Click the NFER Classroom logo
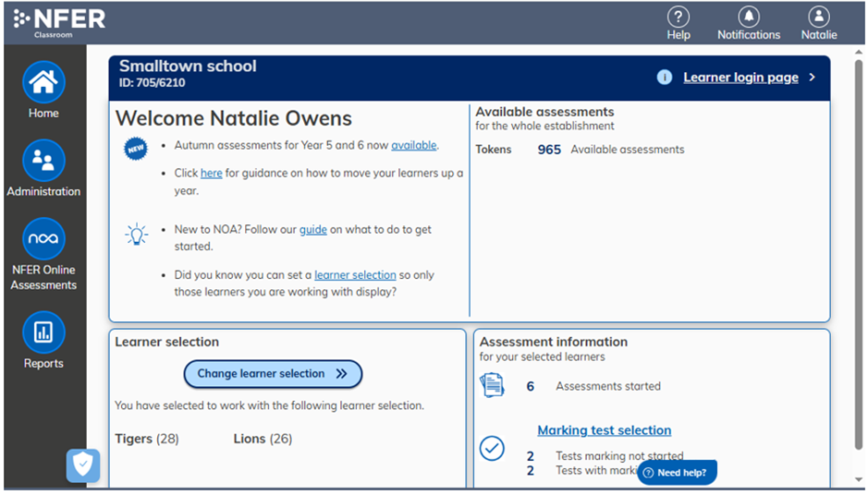 pyautogui.click(x=59, y=23)
